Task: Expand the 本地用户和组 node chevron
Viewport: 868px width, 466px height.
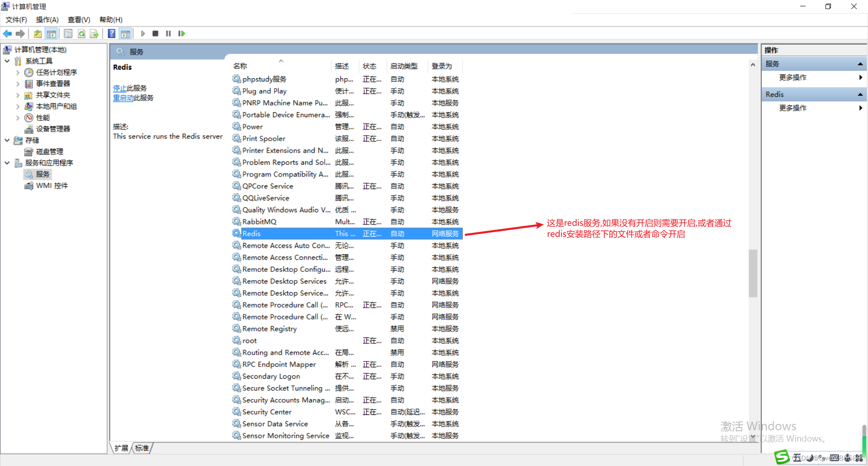Action: click(x=18, y=106)
